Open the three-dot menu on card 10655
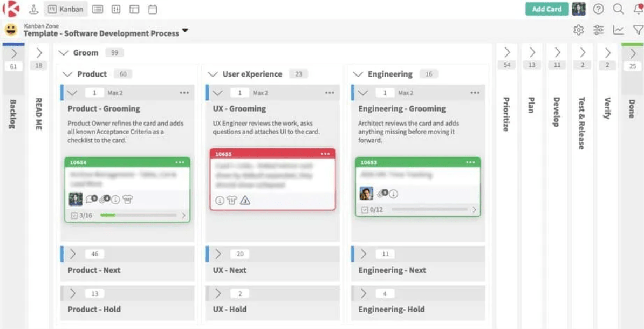The image size is (644, 329). 325,154
